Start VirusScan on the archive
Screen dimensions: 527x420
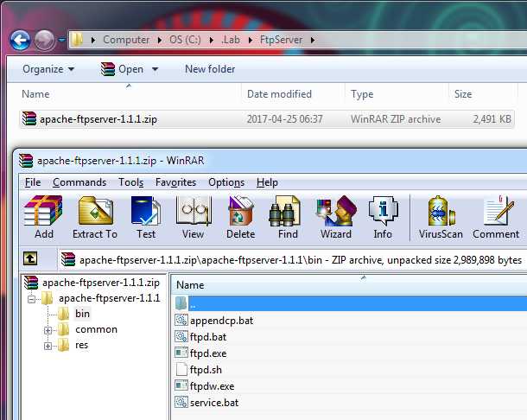[x=441, y=211]
